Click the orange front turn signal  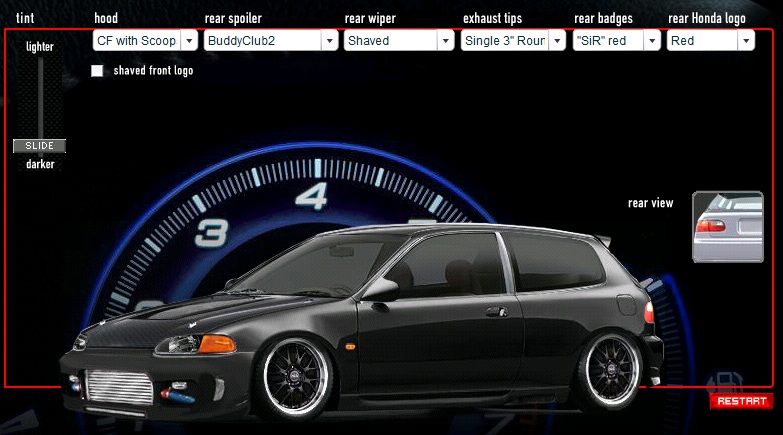click(x=216, y=344)
